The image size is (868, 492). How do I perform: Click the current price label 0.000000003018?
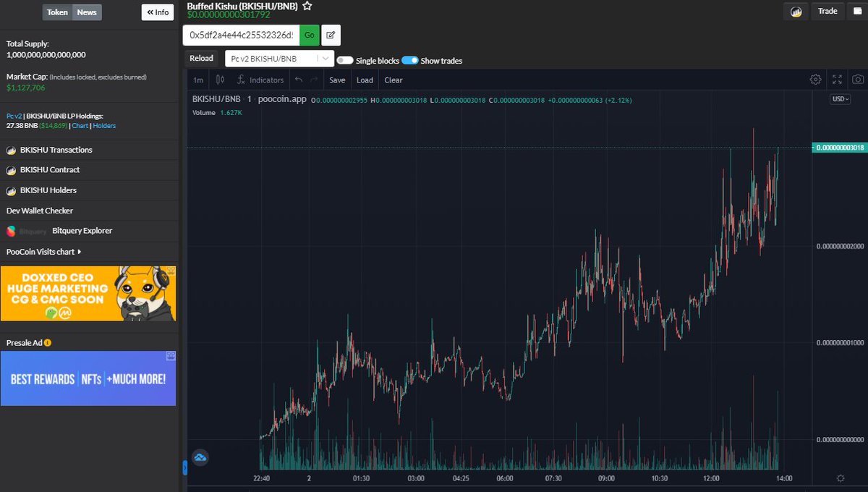tap(839, 147)
